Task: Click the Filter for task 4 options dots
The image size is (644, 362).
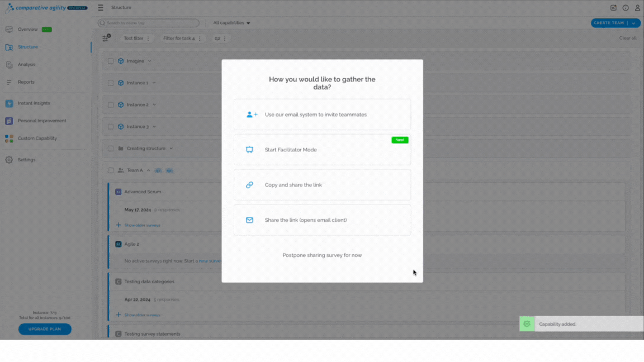Action: coord(200,39)
